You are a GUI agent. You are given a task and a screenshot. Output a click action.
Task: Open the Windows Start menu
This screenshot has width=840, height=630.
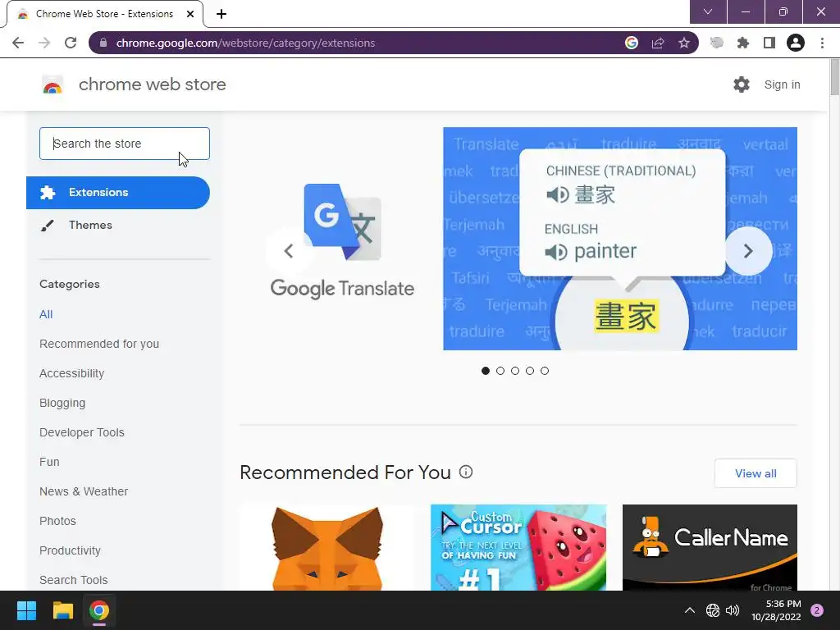click(x=26, y=610)
